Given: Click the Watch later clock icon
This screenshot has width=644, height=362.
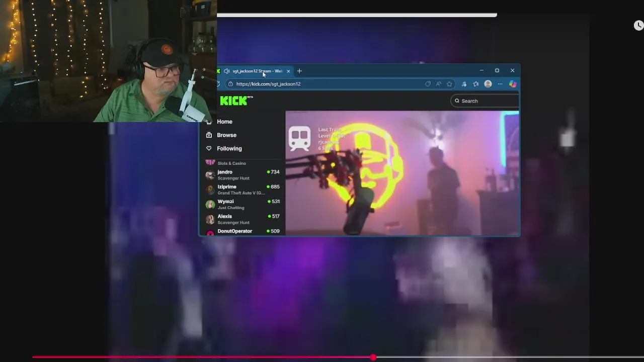Looking at the screenshot, I should pos(638,26).
